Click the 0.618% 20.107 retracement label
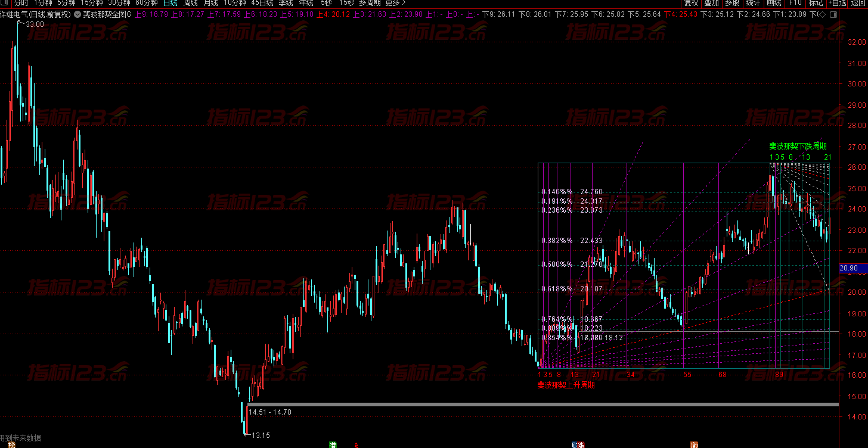 [572, 289]
